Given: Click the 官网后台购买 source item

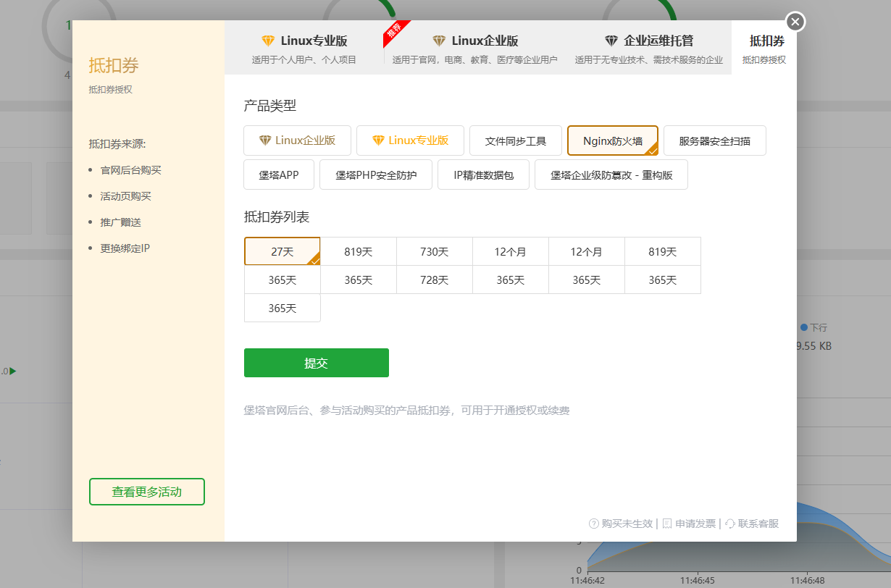Looking at the screenshot, I should point(130,170).
